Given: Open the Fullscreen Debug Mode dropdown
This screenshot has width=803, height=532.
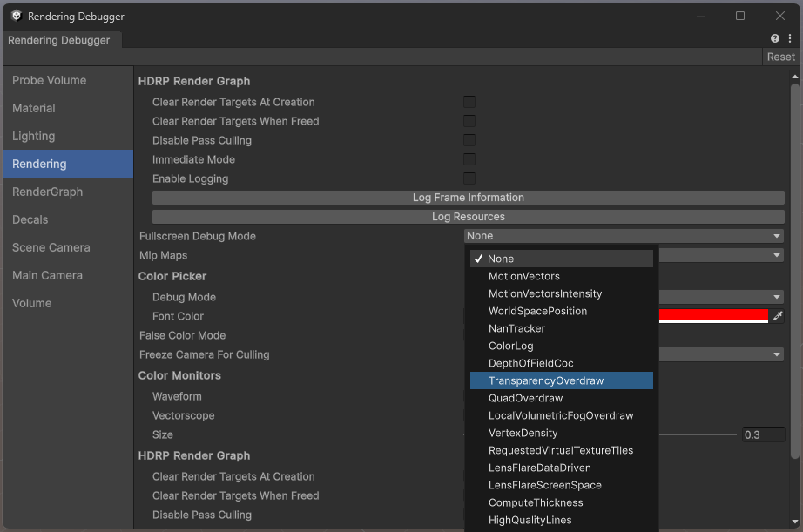Looking at the screenshot, I should pyautogui.click(x=624, y=235).
